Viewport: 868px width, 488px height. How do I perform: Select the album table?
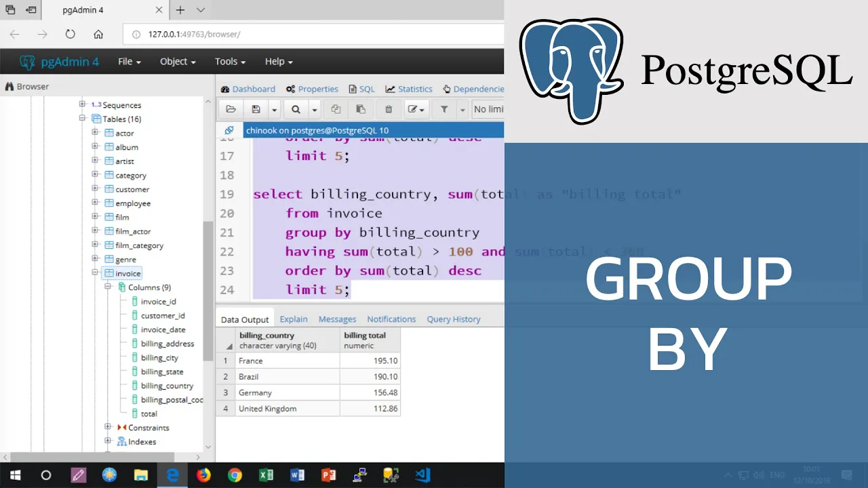[127, 147]
